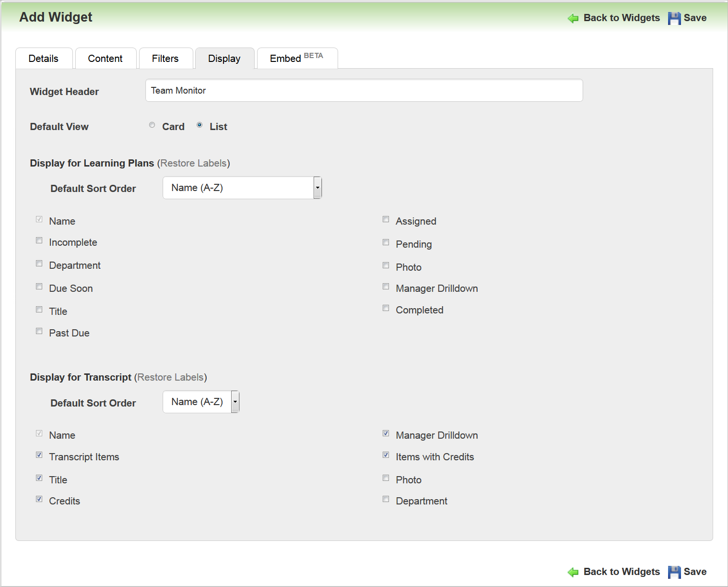Click the Widget Header text field
Screen dimensions: 728x587
pyautogui.click(x=364, y=90)
